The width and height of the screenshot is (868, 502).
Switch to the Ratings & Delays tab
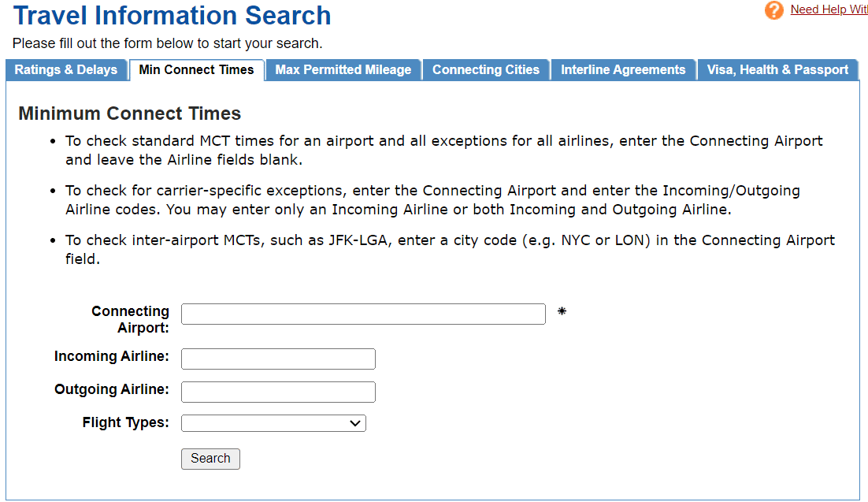tap(66, 70)
